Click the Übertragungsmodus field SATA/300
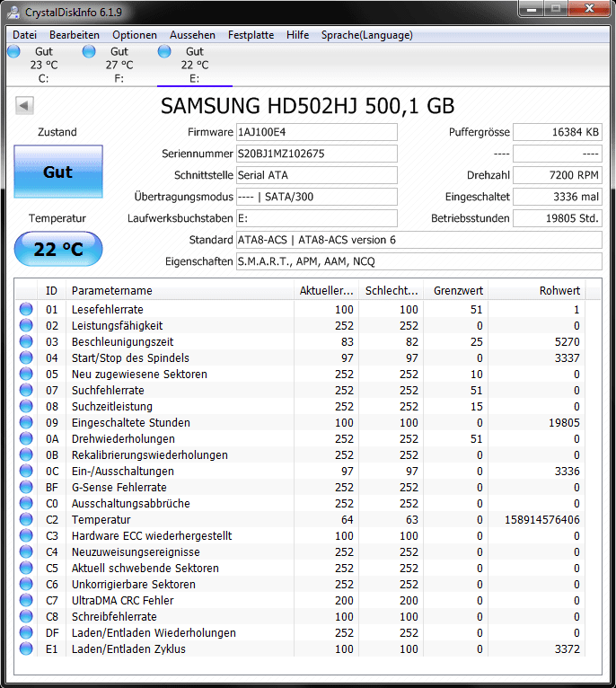This screenshot has height=688, width=616. click(x=317, y=197)
